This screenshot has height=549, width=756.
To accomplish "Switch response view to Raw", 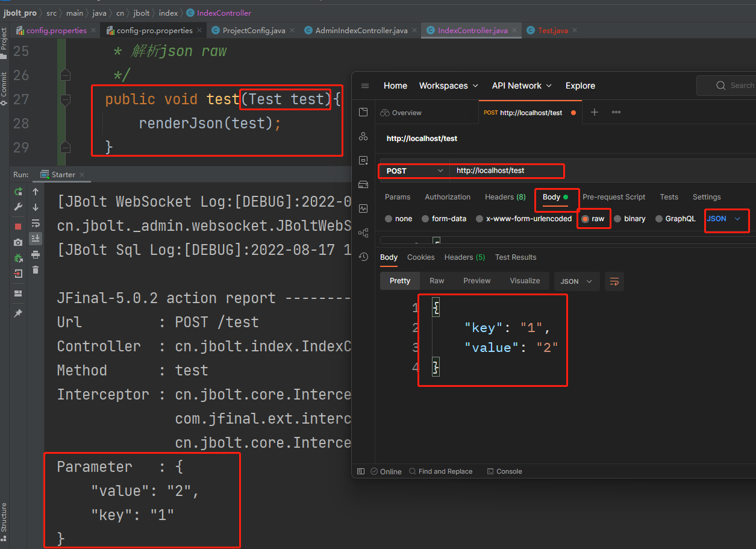I will click(437, 281).
